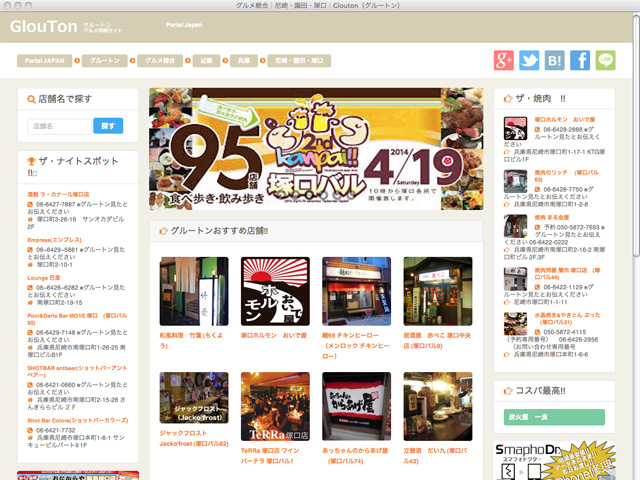Open 和風料理 竹葉 text link
This screenshot has width=640, height=480.
[191, 340]
